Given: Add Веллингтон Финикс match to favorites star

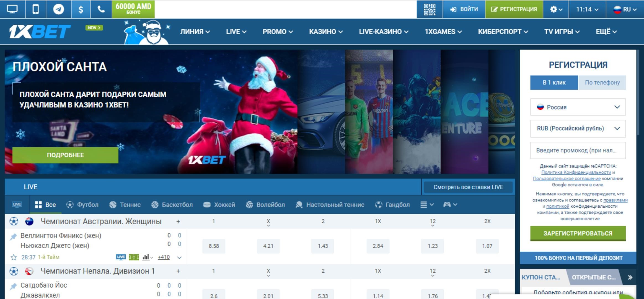Looking at the screenshot, I should 14,257.
